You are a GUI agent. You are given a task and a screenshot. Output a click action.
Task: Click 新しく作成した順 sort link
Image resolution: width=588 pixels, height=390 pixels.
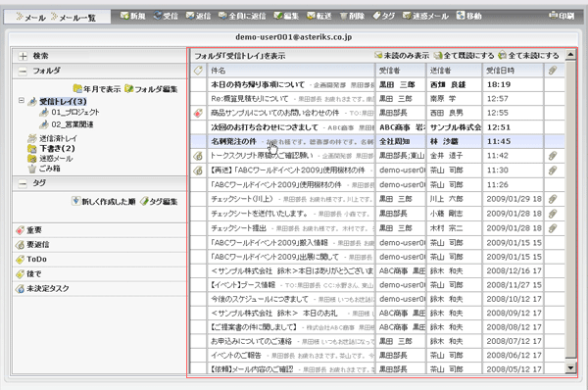[104, 202]
